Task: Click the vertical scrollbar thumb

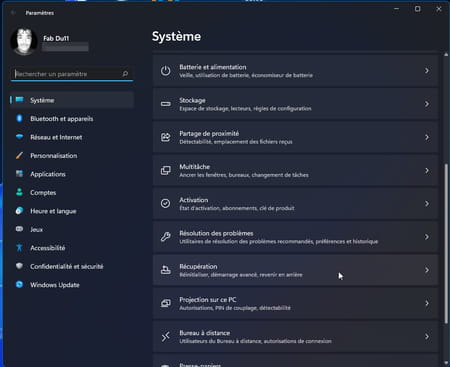Action: pyautogui.click(x=446, y=243)
